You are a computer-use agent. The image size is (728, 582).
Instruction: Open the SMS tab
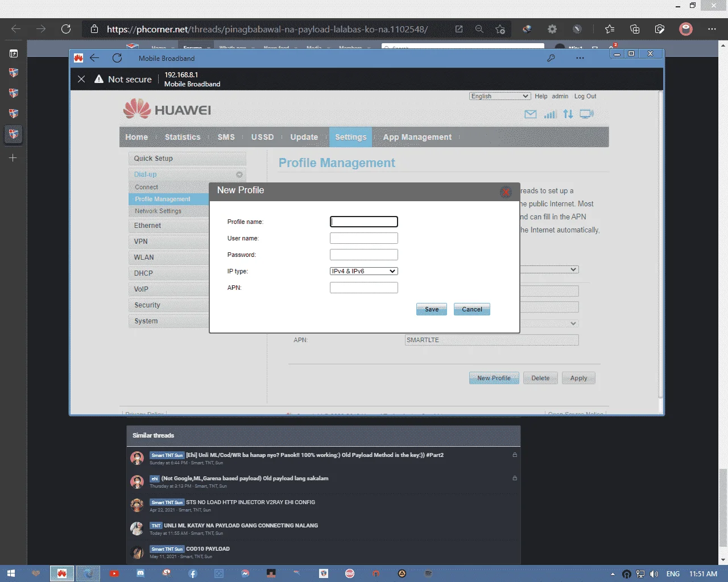pos(226,137)
